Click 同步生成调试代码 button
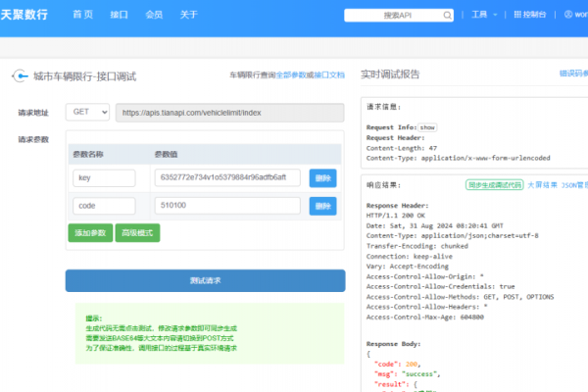Image resolution: width=588 pixels, height=392 pixels. pos(495,185)
